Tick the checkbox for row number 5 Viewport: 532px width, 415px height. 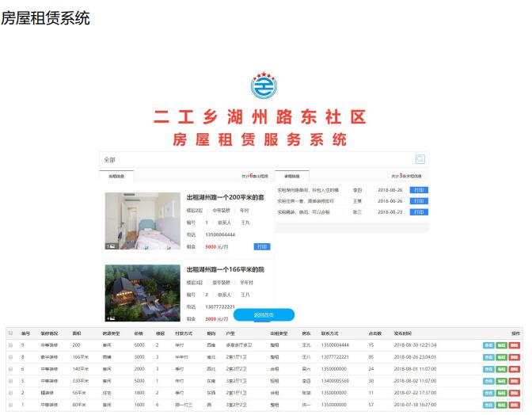click(x=10, y=381)
